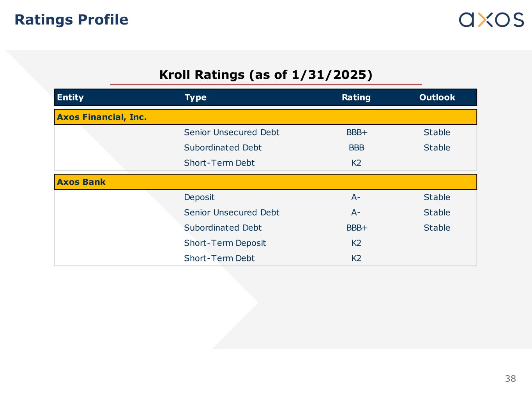Click "Subordinated Debt" under Axos Financial, Inc.
The height and width of the screenshot is (399, 532).
coord(223,148)
